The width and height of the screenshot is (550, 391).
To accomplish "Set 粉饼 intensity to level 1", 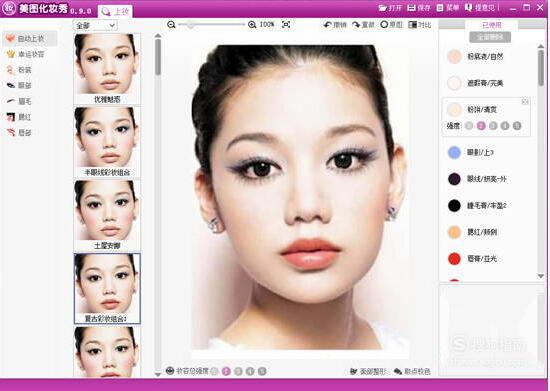I will [x=469, y=126].
